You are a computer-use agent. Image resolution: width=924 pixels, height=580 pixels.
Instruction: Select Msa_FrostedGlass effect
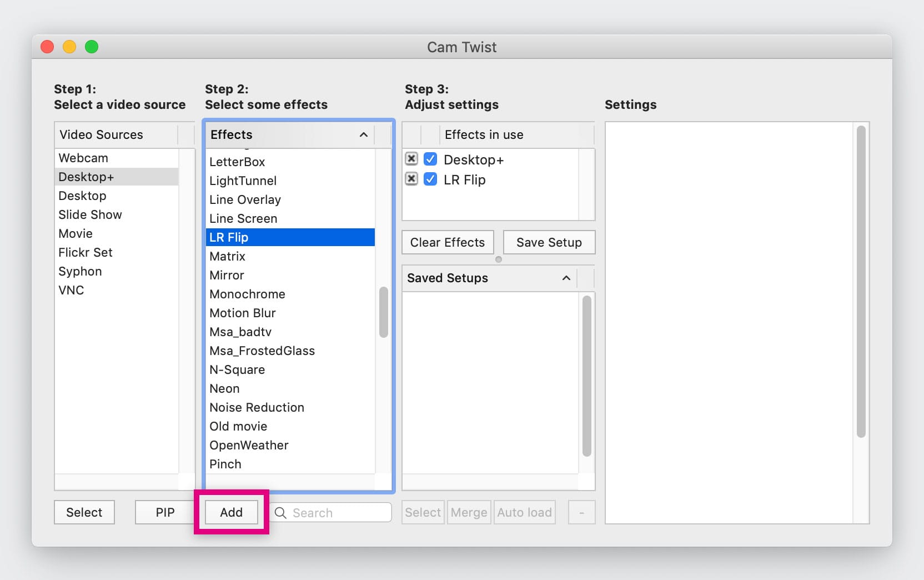point(290,351)
